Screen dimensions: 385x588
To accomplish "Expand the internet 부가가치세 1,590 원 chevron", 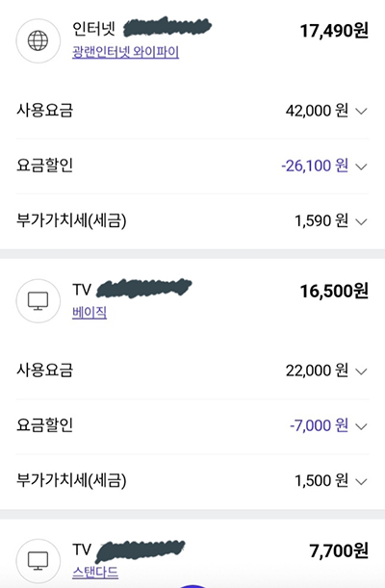I will tap(361, 221).
